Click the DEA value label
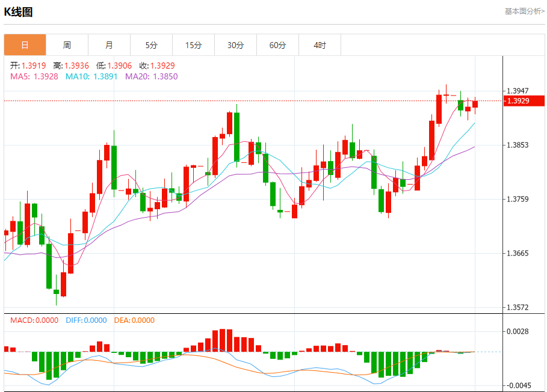 [x=135, y=320]
